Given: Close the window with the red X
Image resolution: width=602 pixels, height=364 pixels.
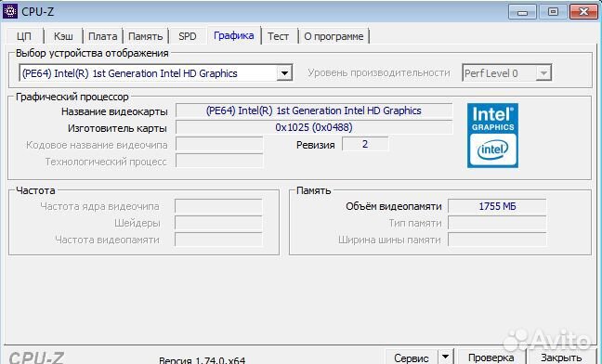Looking at the screenshot, I should (583, 12).
